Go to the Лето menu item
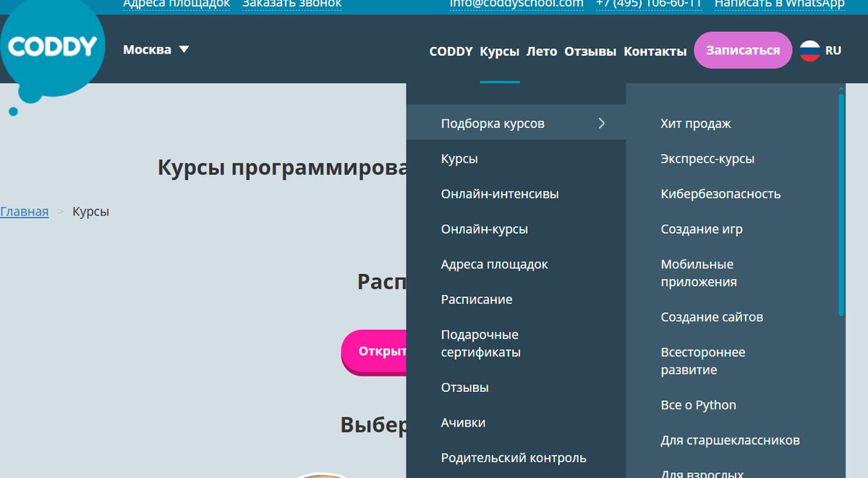 [x=542, y=51]
